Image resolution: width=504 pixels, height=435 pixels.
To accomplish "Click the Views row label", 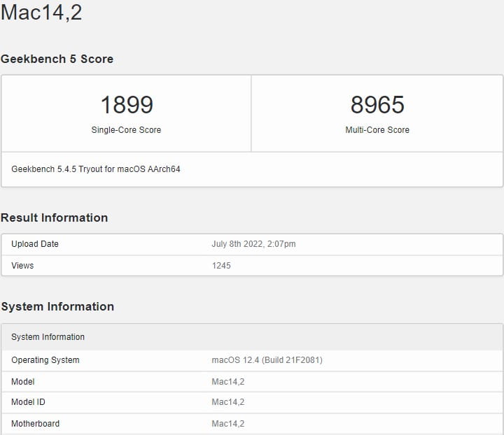I will 22,266.
